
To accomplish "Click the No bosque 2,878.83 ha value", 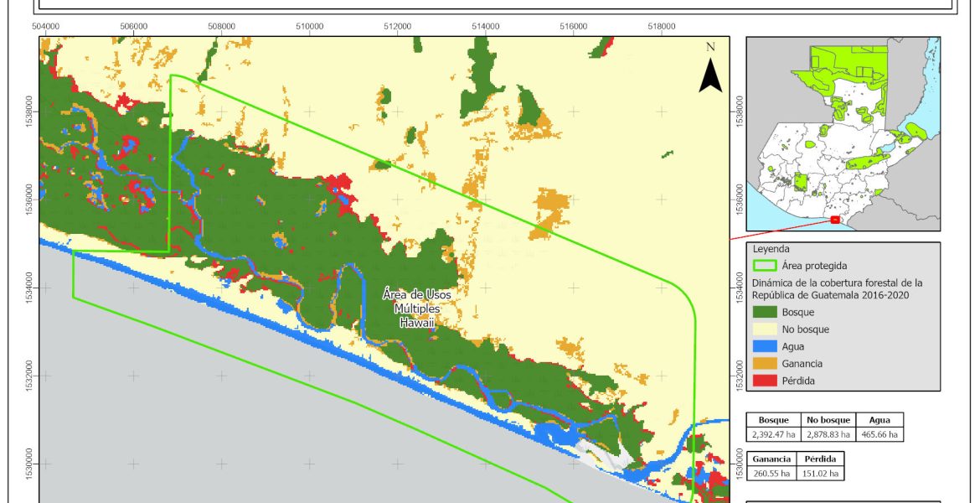I will (x=828, y=434).
